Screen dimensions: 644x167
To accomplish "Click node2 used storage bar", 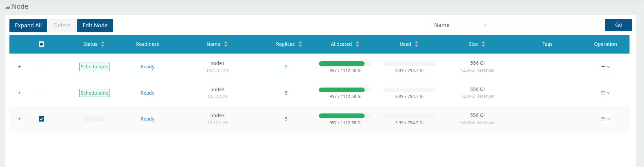I will (x=409, y=90).
